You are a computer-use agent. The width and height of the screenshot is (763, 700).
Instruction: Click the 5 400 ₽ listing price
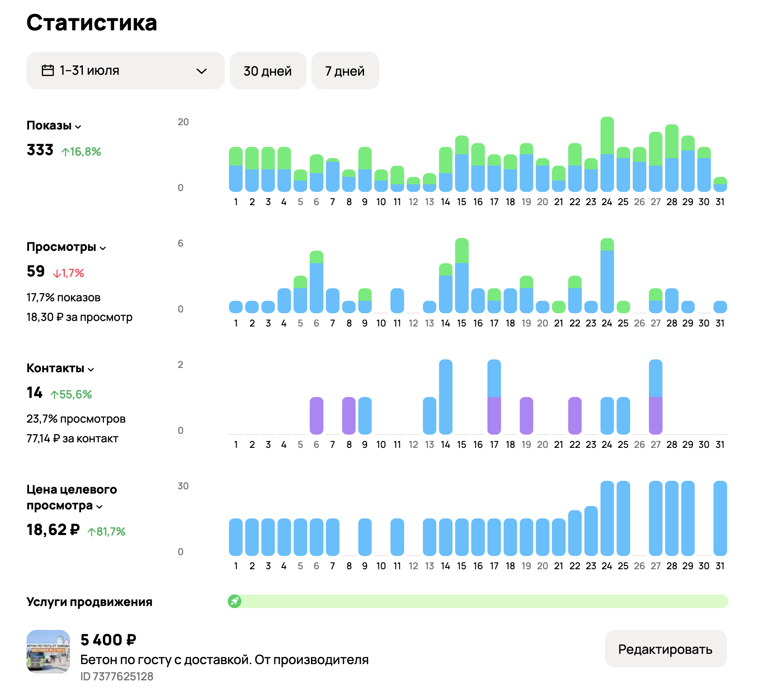(x=109, y=640)
